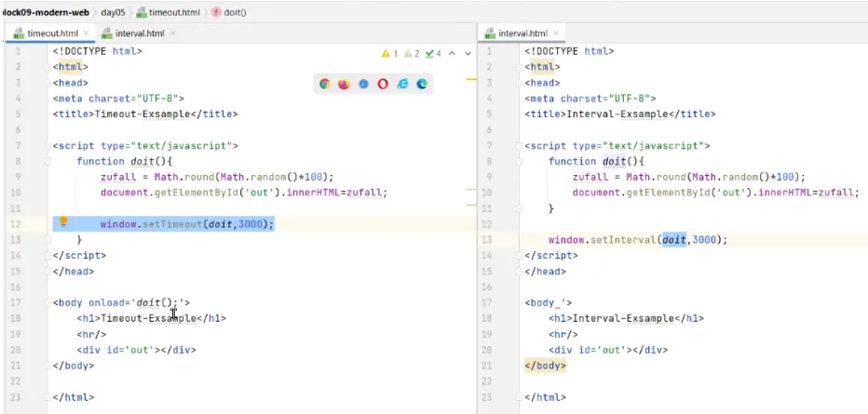The width and height of the screenshot is (868, 414).
Task: Place cursor on window.setTimeout call
Action: click(x=187, y=224)
